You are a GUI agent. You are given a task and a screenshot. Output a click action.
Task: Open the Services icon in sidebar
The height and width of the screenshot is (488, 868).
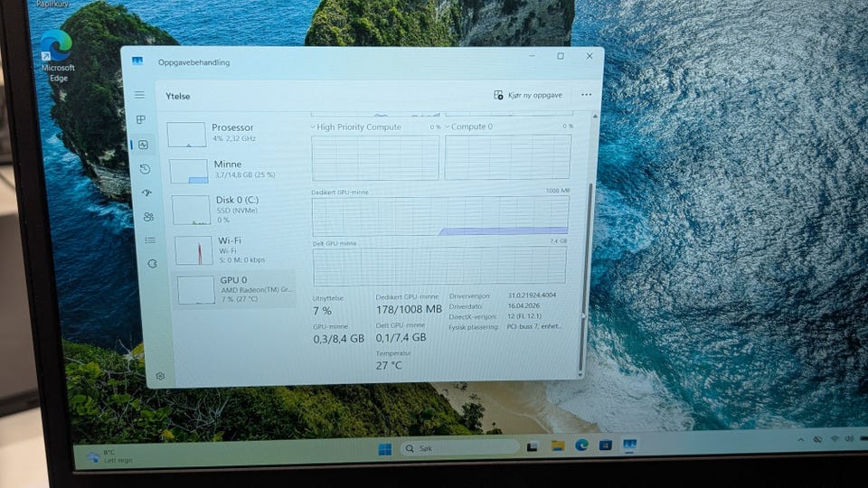152,264
